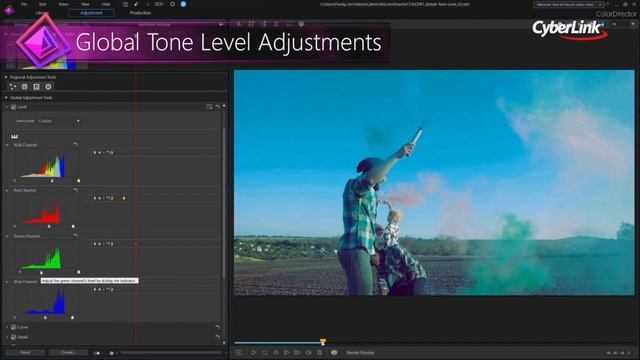640x360 pixels.
Task: Click the adjustment panel vertical scrollbar
Action: pyautogui.click(x=223, y=203)
